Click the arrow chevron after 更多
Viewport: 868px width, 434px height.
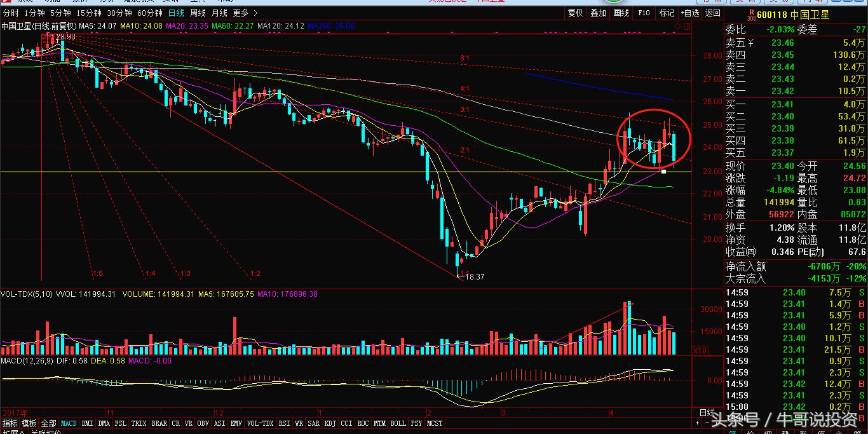(x=255, y=13)
